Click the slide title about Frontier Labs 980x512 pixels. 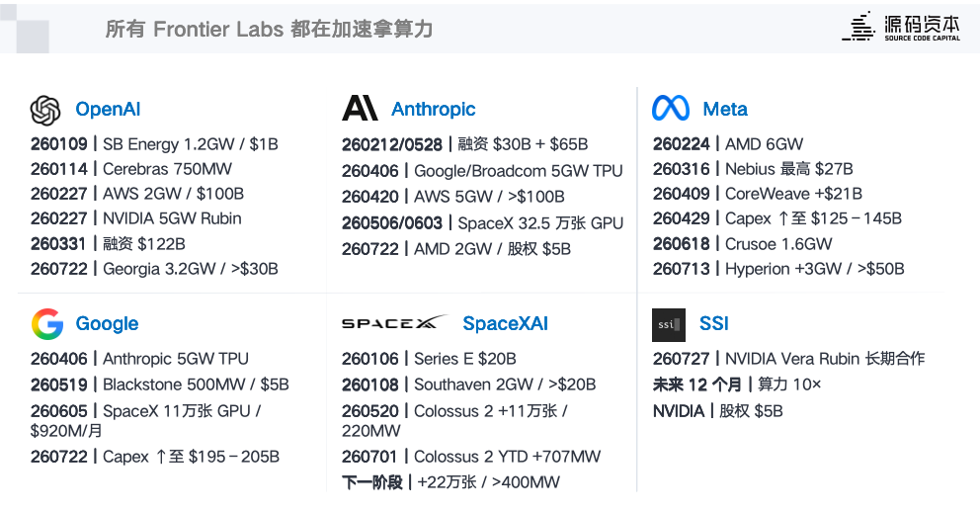(269, 29)
